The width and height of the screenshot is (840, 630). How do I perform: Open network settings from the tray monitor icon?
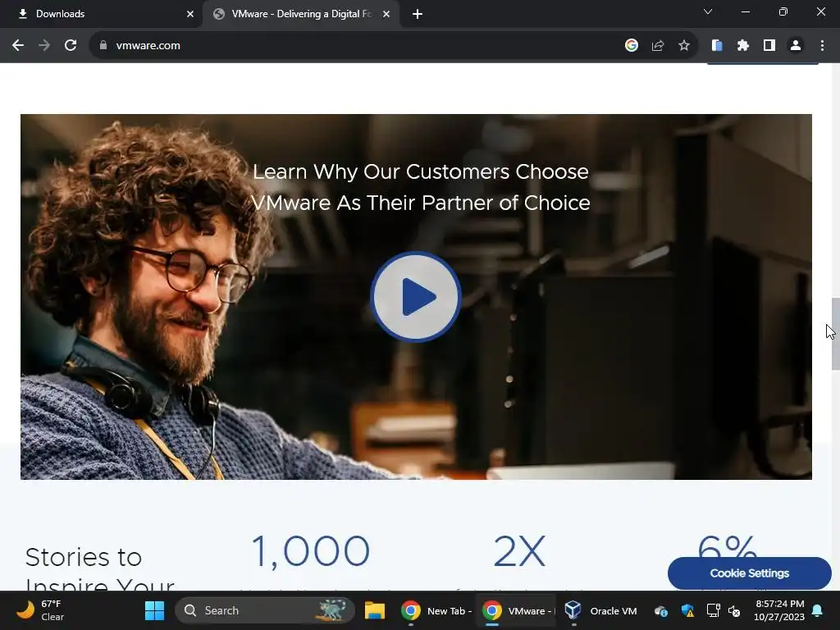coord(713,610)
